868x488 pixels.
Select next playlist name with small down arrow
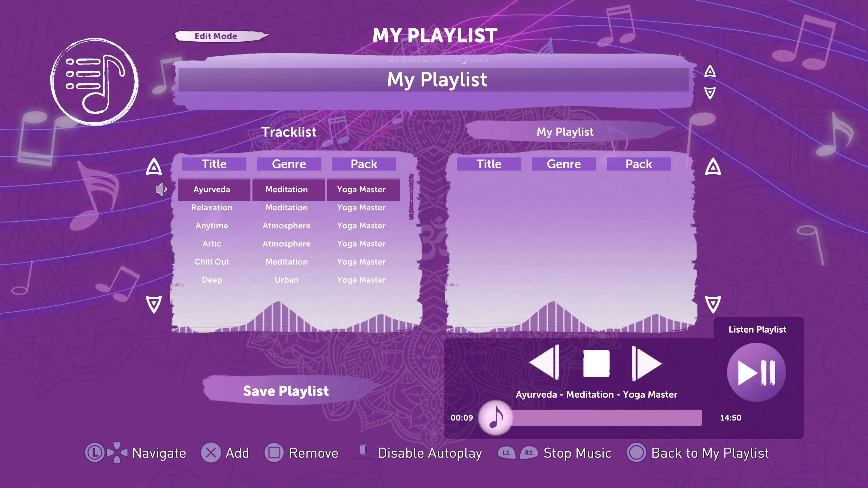point(710,93)
